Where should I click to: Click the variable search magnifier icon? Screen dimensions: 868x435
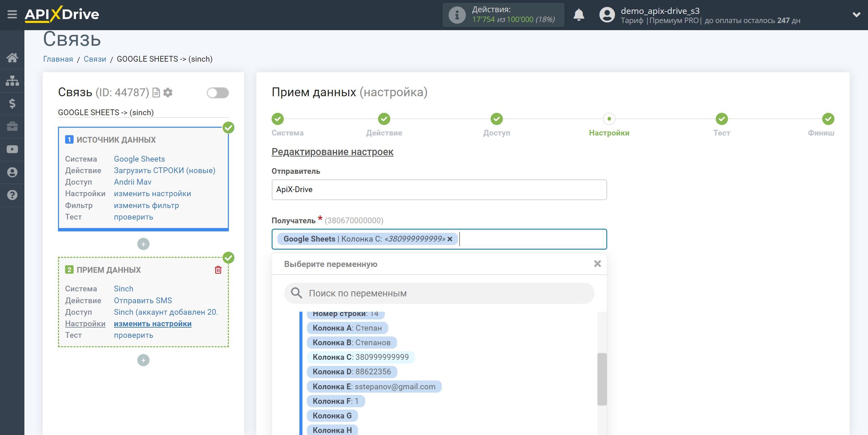(x=297, y=293)
